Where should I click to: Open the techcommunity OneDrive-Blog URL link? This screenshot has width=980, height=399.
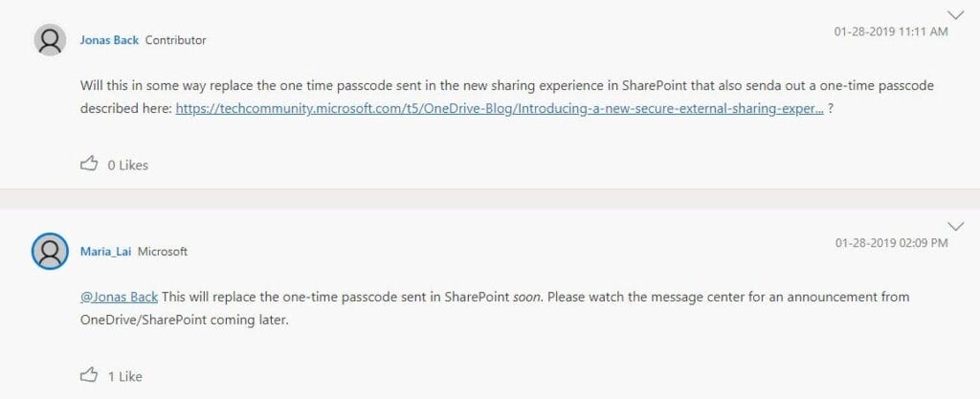click(x=499, y=108)
